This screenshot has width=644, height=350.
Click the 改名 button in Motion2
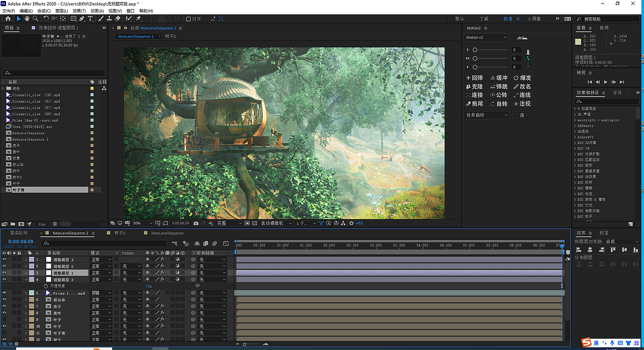tap(522, 86)
